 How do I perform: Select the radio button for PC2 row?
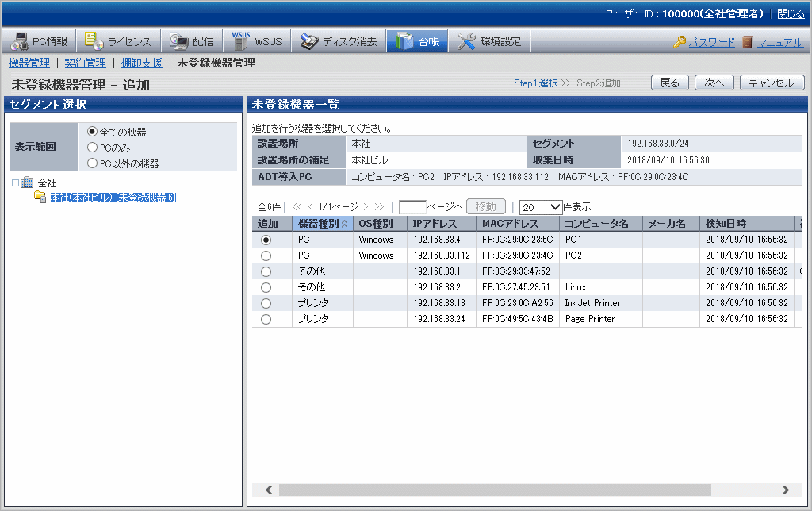click(x=266, y=255)
